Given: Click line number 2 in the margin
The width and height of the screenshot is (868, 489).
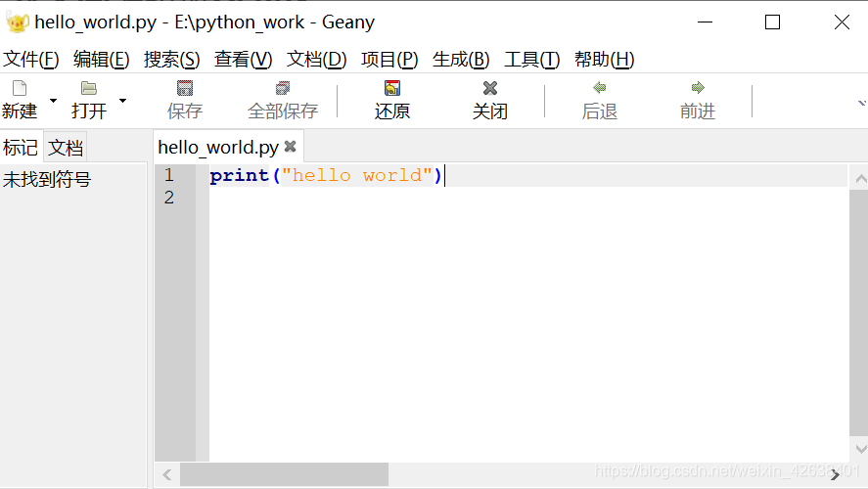Looking at the screenshot, I should (x=169, y=198).
